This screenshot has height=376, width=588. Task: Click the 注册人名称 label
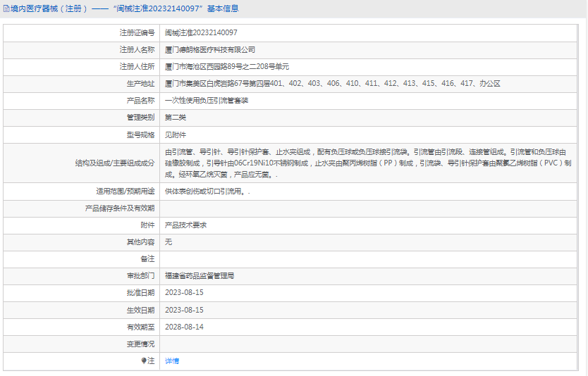(x=137, y=49)
